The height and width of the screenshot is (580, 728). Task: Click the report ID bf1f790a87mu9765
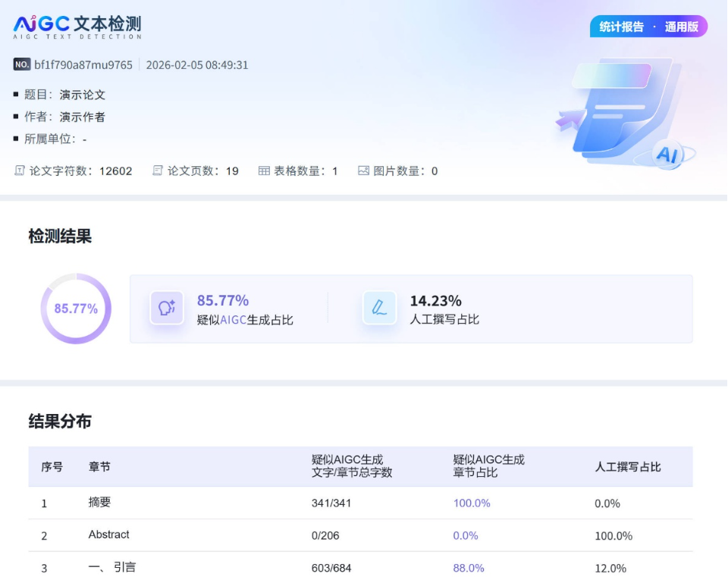click(83, 65)
